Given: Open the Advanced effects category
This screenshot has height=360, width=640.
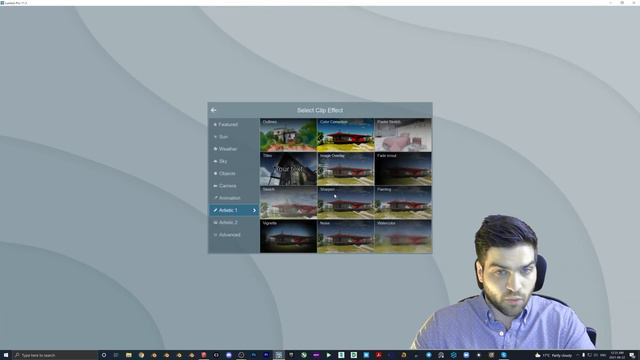Looking at the screenshot, I should 233,235.
